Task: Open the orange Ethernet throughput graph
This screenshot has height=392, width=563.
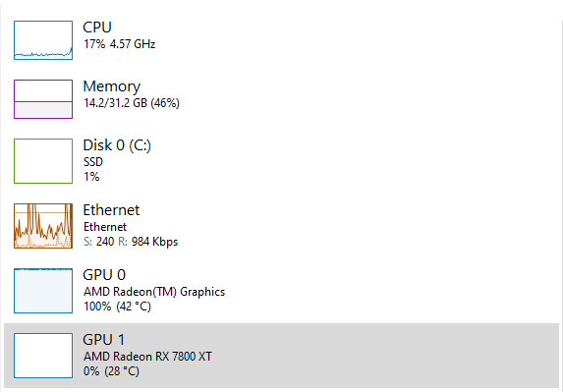Action: pyautogui.click(x=43, y=226)
